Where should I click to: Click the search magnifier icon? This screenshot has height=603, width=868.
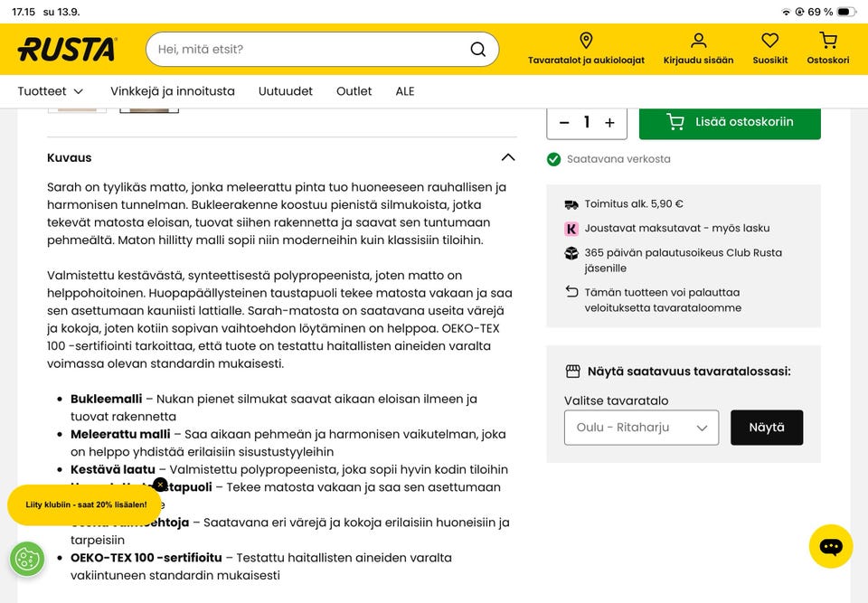pos(477,50)
